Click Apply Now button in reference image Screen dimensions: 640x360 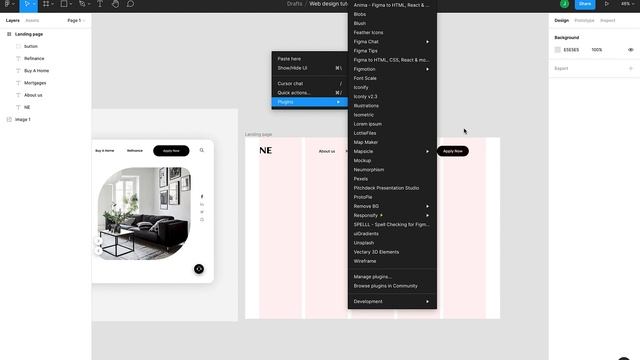[171, 151]
